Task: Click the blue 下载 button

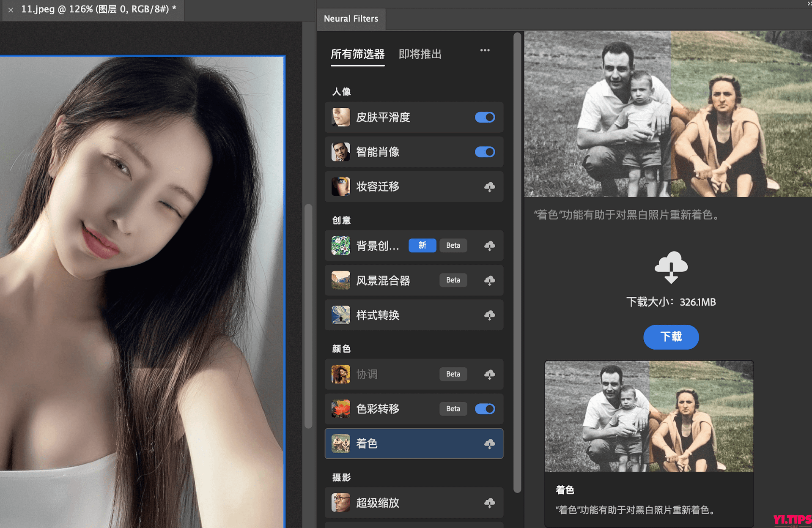Action: coord(671,337)
